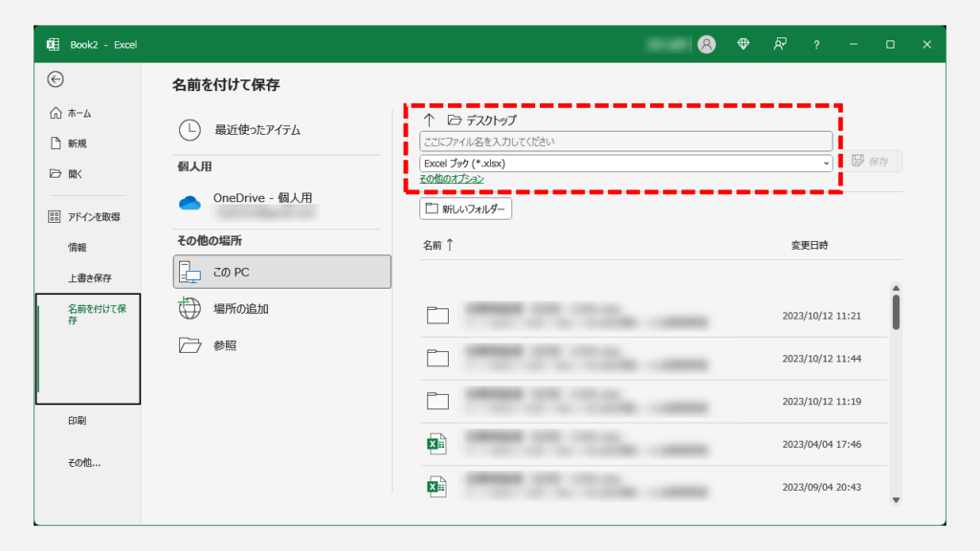This screenshot has width=980, height=551.
Task: Expand the Excel ブック (*.xlsx) file type dropdown
Action: 626,163
